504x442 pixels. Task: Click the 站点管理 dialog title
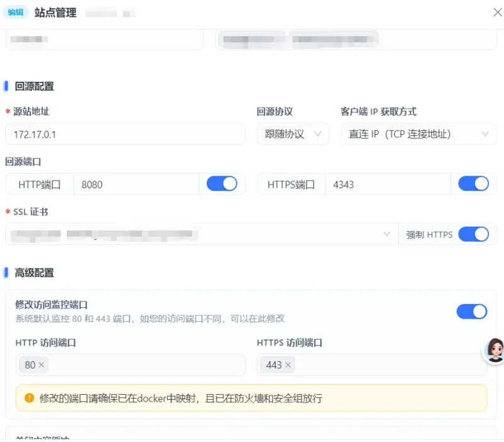55,13
